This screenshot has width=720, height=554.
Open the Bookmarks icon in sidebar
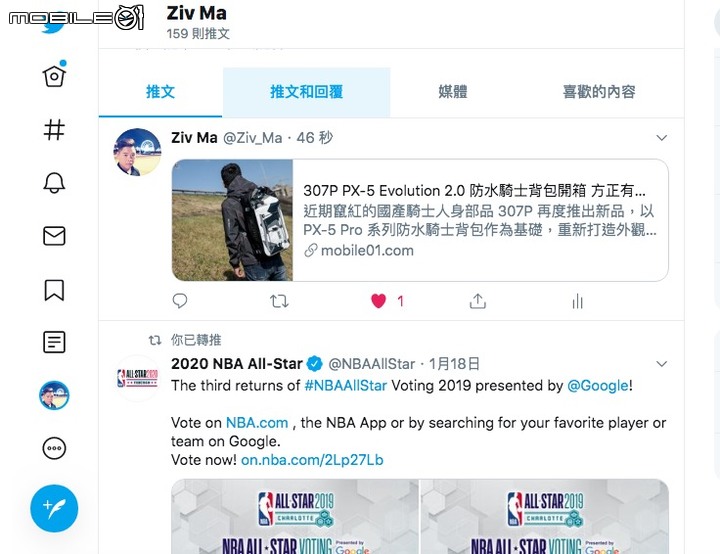[x=54, y=290]
